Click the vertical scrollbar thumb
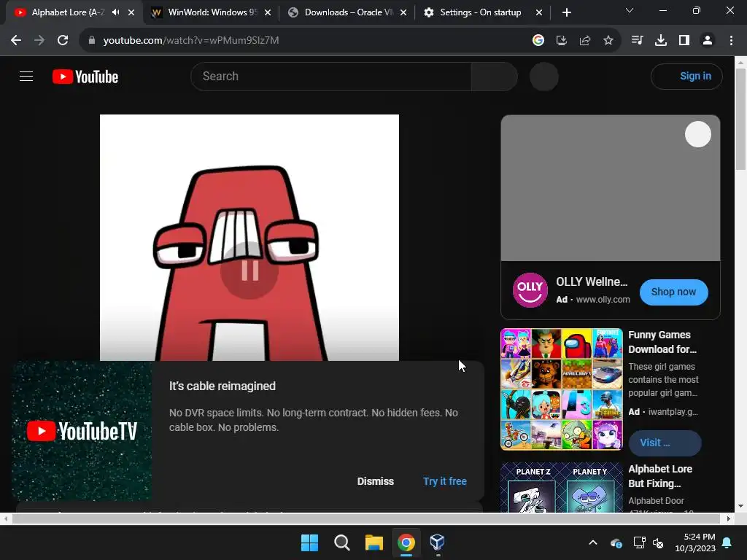This screenshot has width=747, height=560. click(740, 119)
